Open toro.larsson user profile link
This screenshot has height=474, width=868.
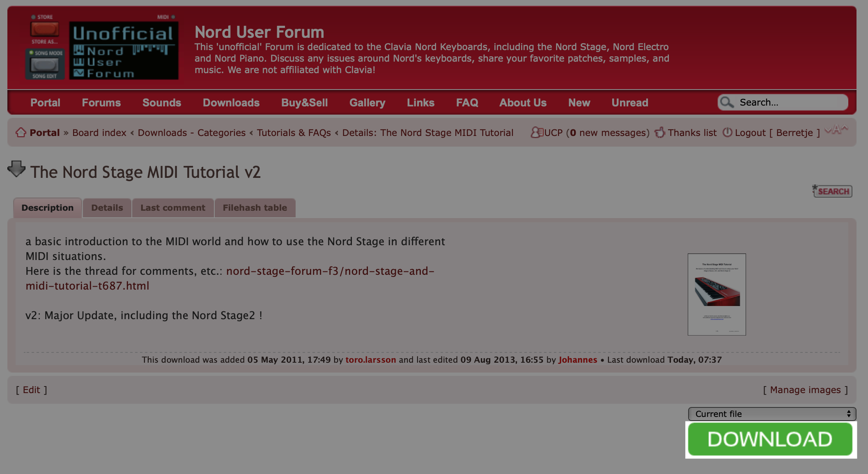tap(371, 360)
